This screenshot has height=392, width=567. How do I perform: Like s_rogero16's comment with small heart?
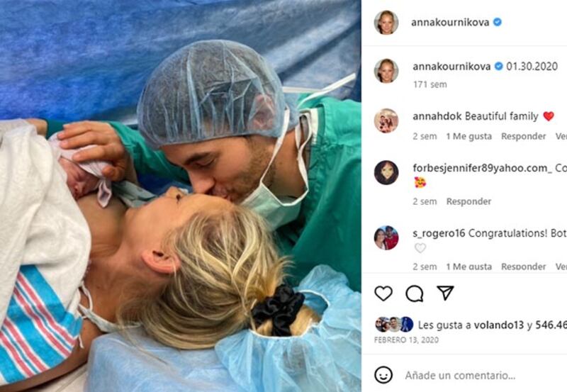(x=420, y=248)
